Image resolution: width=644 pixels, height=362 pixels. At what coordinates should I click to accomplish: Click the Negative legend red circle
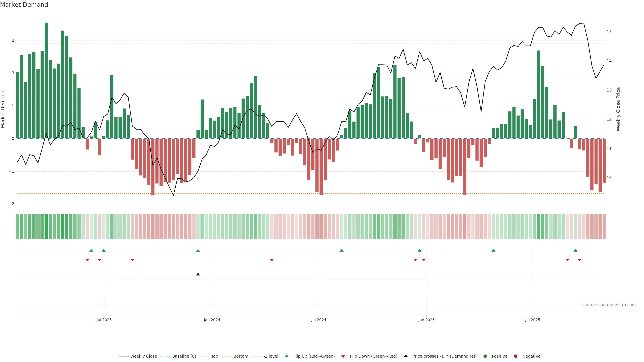pyautogui.click(x=516, y=356)
